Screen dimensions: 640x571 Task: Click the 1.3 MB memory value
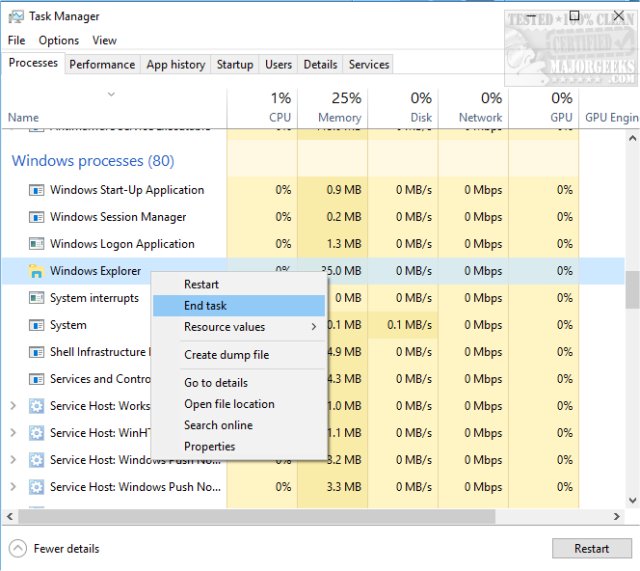click(x=344, y=244)
